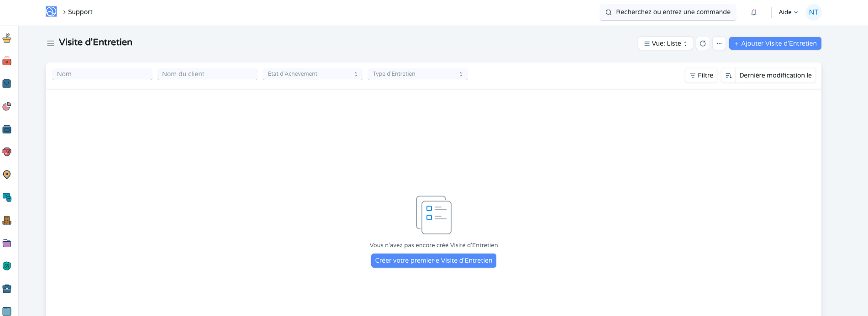Click the Nom du client filter field

click(207, 74)
